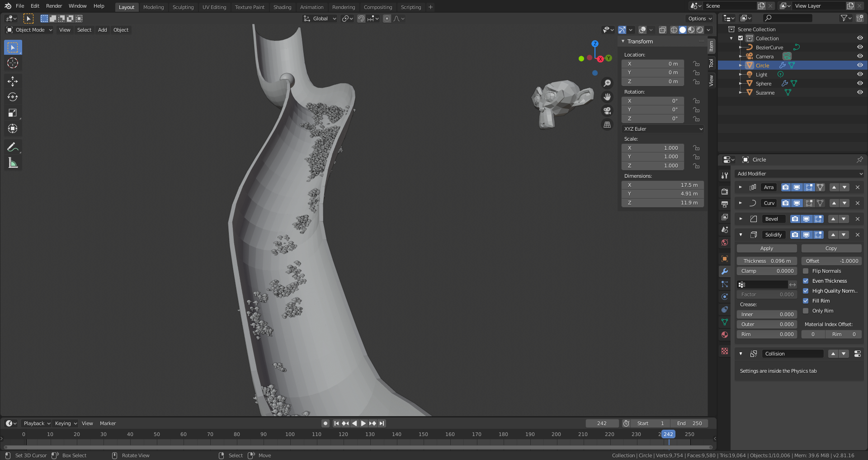
Task: Activate the Move tool
Action: (13, 81)
